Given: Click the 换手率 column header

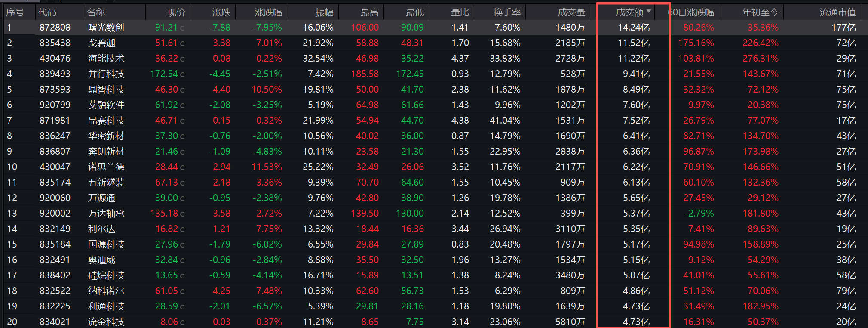Looking at the screenshot, I should (507, 12).
